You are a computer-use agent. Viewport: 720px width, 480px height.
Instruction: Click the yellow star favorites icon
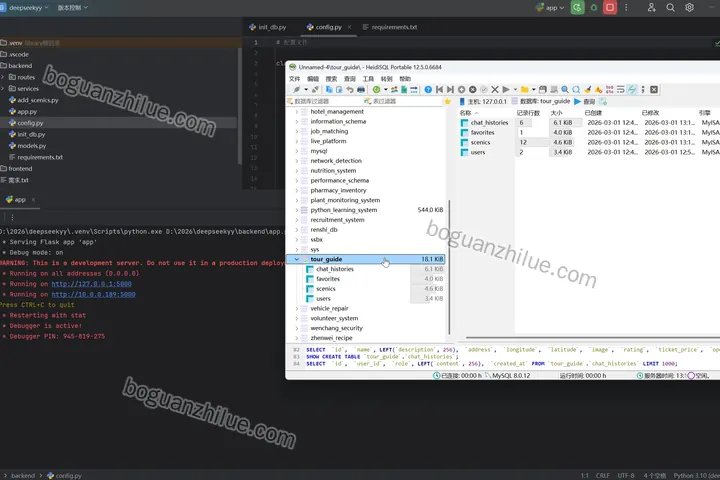448,102
